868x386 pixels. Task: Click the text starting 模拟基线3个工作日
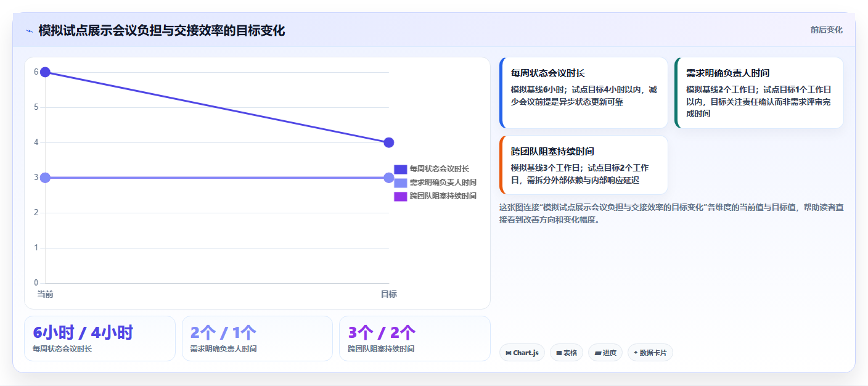click(580, 174)
